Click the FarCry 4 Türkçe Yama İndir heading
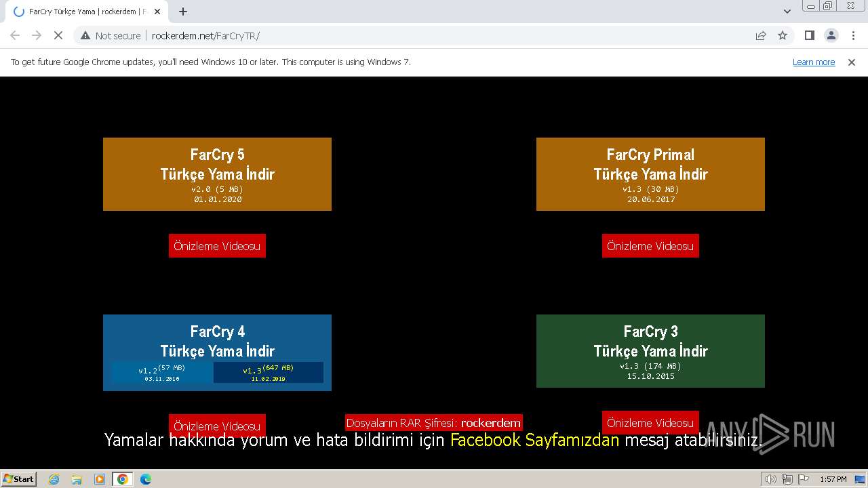 [217, 341]
